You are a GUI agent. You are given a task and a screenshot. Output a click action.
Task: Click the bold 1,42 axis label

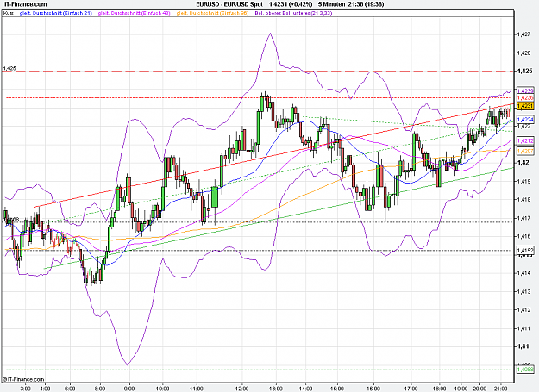click(x=523, y=162)
